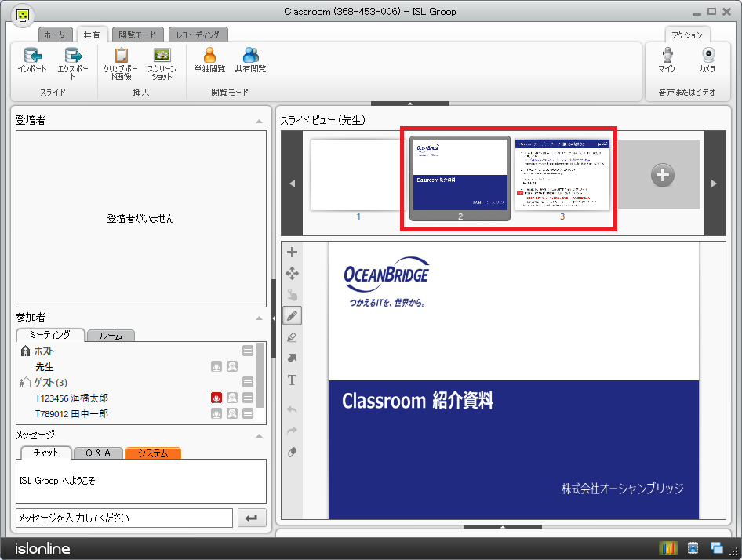Open slide 3 thumbnail
This screenshot has width=742, height=560.
click(x=562, y=175)
